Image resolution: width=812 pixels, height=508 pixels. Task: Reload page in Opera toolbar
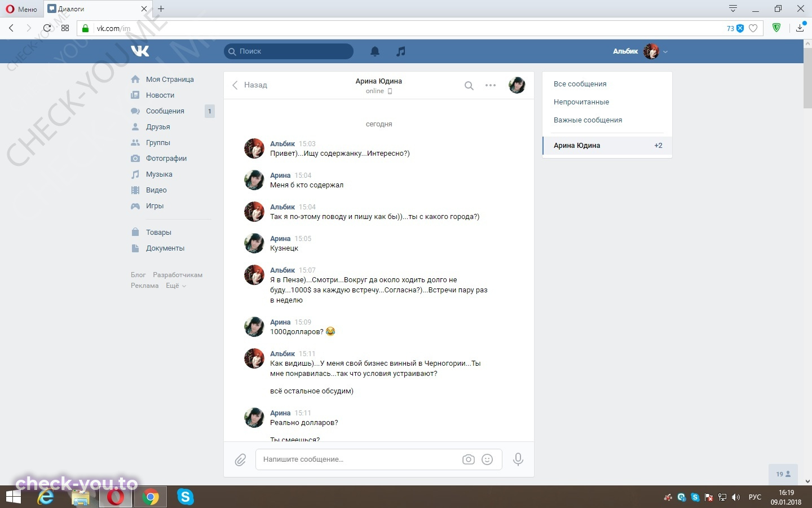point(47,28)
